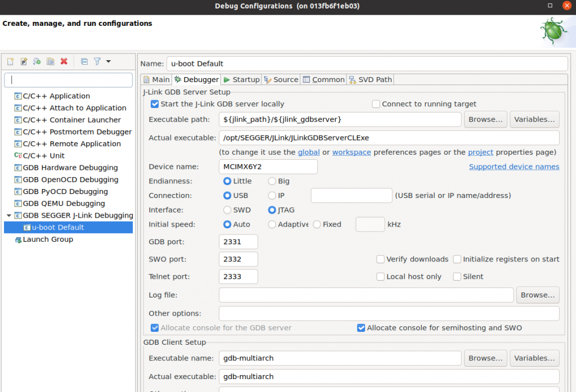This screenshot has height=392, width=576.
Task: Expand GDB SEGGER J-Link Debugging category
Action: (x=8, y=215)
